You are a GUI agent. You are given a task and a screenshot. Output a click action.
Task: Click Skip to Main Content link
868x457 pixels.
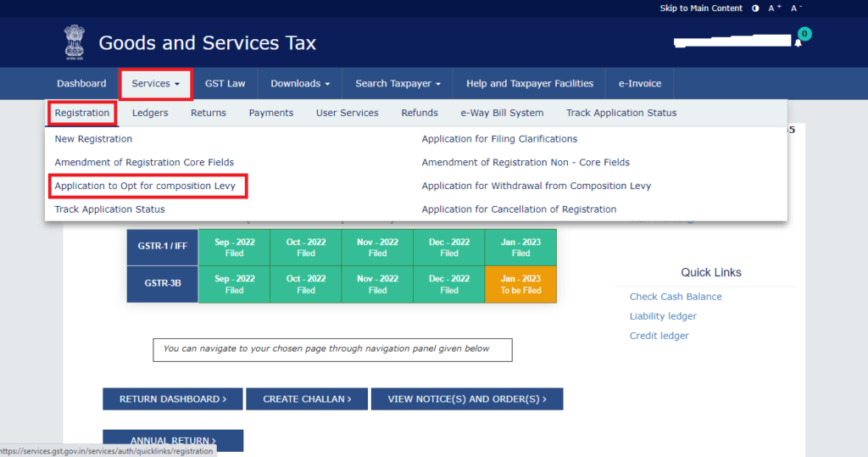[701, 8]
